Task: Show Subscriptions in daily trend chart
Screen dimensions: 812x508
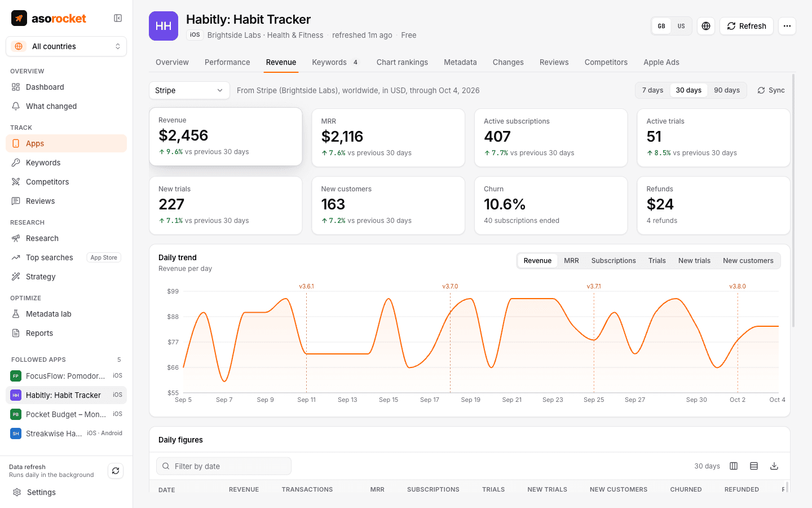Action: [x=614, y=261]
